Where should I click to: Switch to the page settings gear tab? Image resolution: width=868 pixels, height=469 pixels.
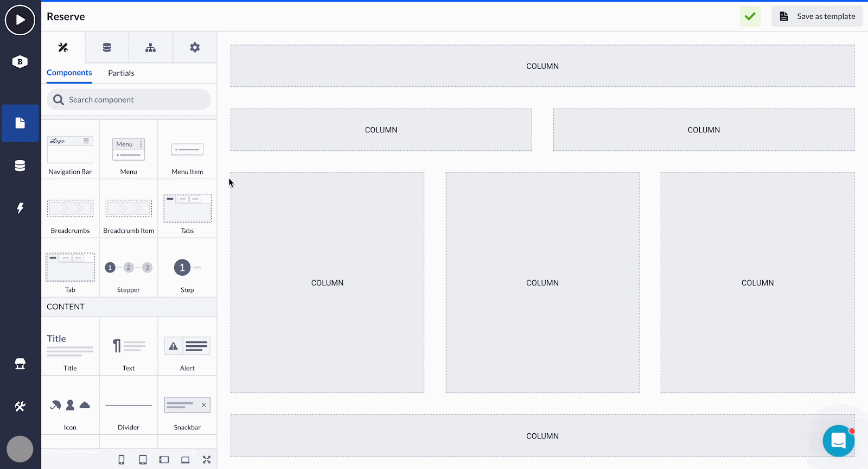pos(195,47)
